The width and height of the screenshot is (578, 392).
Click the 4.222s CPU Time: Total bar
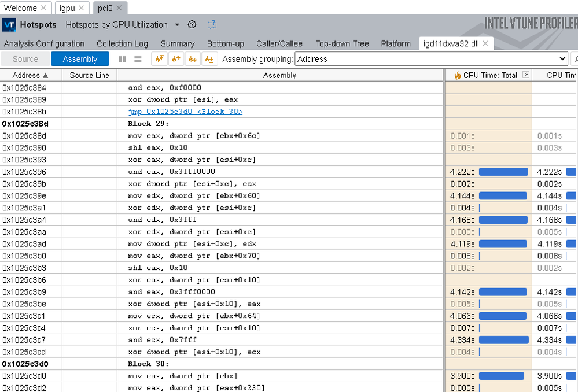[x=503, y=172]
